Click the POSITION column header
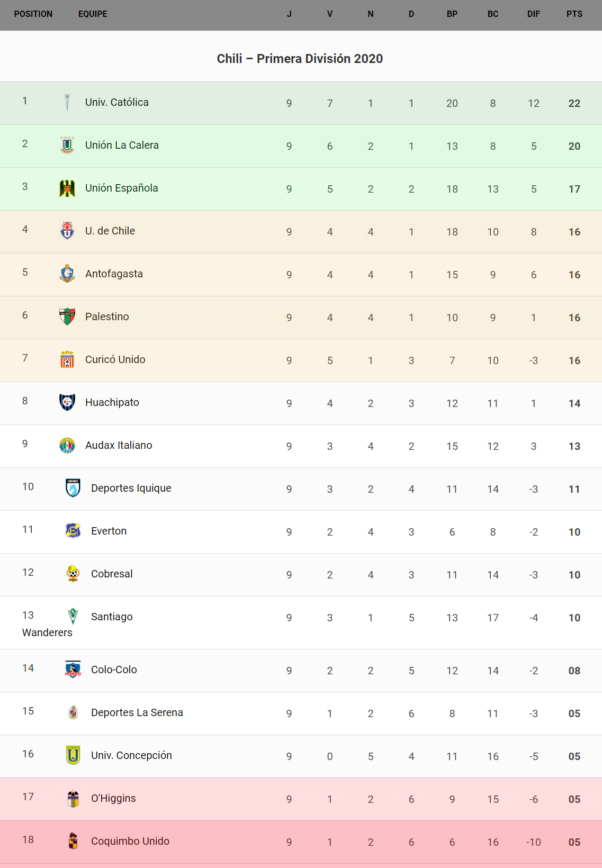 click(x=33, y=14)
